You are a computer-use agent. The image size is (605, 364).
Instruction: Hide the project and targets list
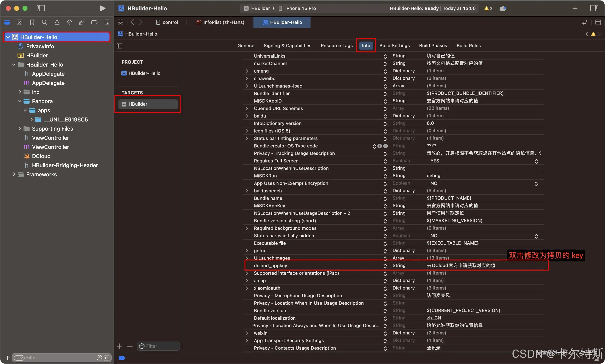coord(120,46)
